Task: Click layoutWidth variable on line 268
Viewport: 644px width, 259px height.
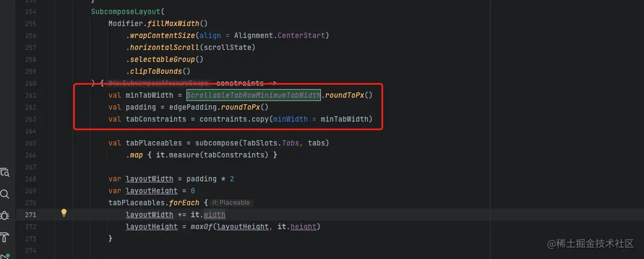Action: (x=150, y=179)
